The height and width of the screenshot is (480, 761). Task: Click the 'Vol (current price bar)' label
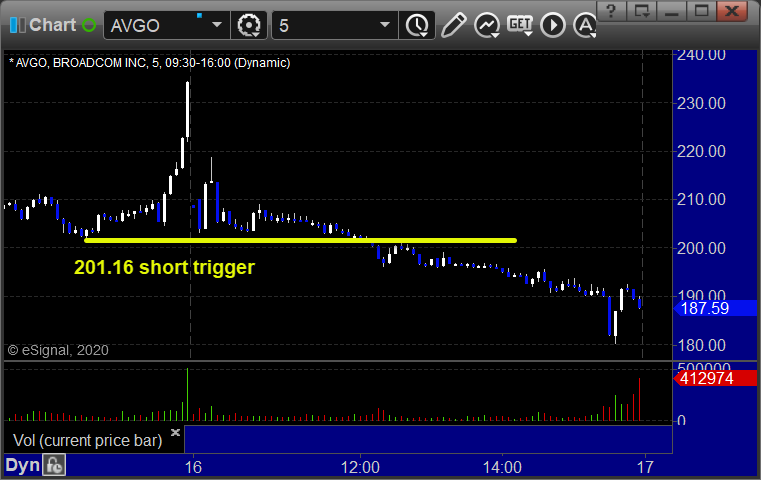(87, 440)
